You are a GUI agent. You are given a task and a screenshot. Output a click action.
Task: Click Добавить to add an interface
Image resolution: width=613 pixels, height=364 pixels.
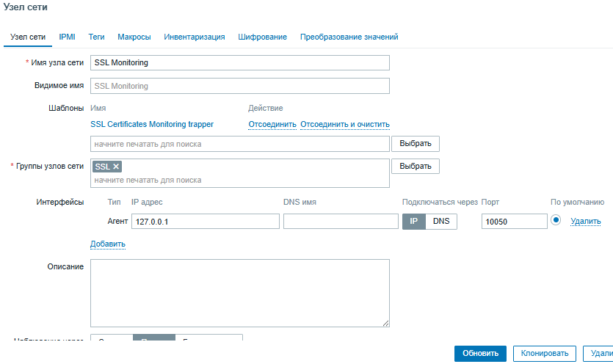107,244
